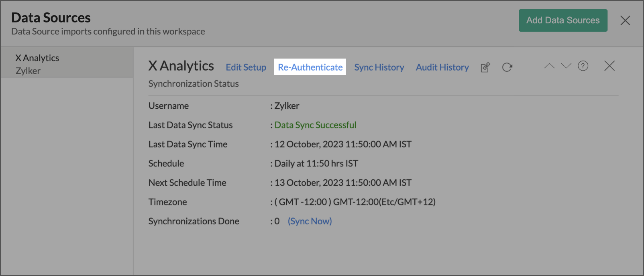Image resolution: width=644 pixels, height=276 pixels.
Task: Click the Sync Now link
Action: [310, 221]
